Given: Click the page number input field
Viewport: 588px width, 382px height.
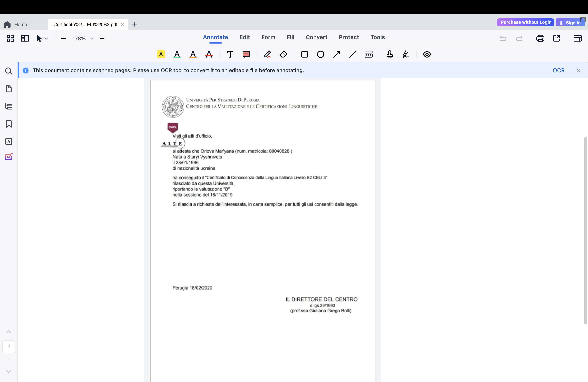Looking at the screenshot, I should click(9, 346).
